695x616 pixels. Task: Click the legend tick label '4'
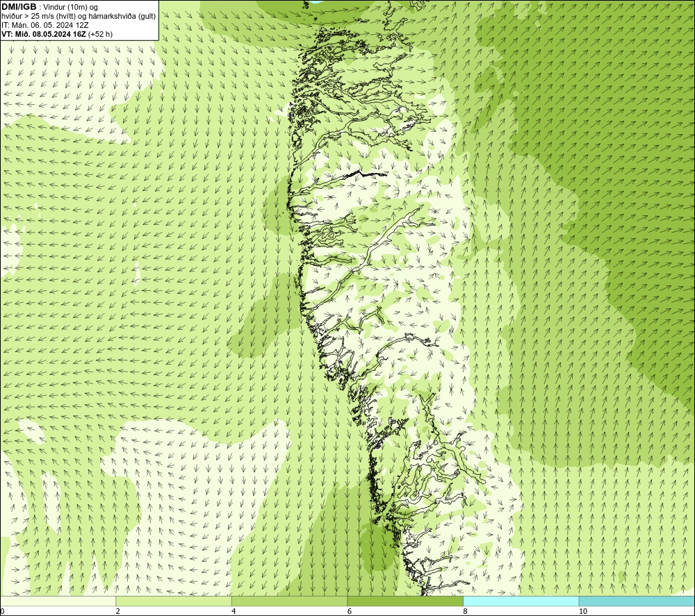pos(234,611)
